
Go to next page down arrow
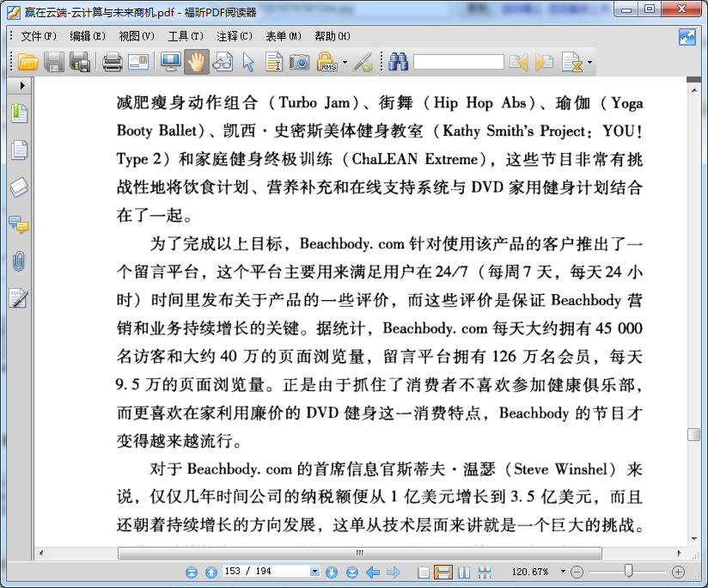pyautogui.click(x=332, y=573)
